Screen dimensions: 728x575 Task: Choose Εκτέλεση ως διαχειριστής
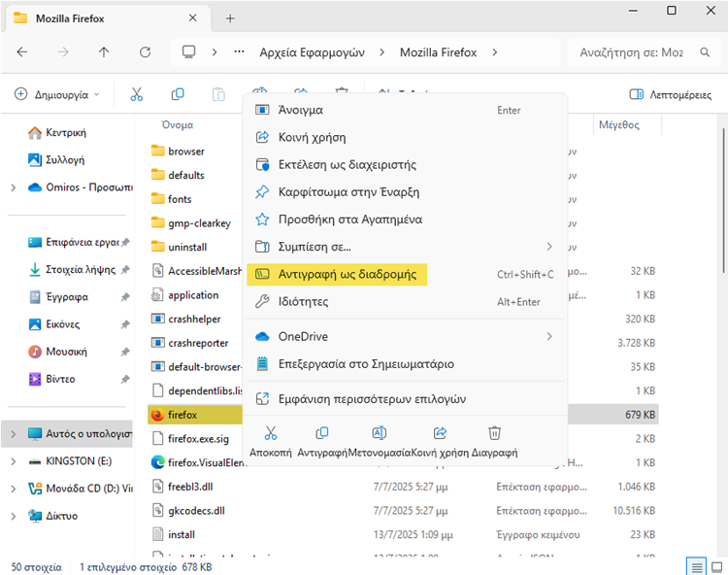(405, 164)
